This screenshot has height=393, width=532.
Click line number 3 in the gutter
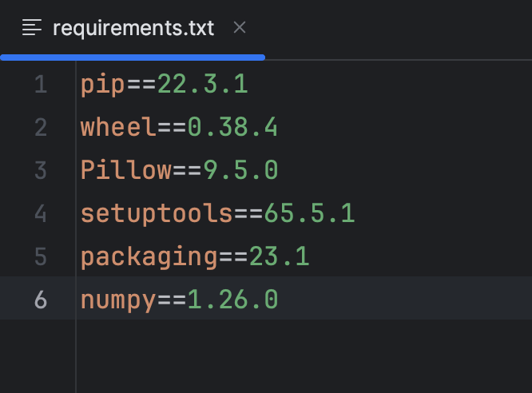pyautogui.click(x=41, y=170)
